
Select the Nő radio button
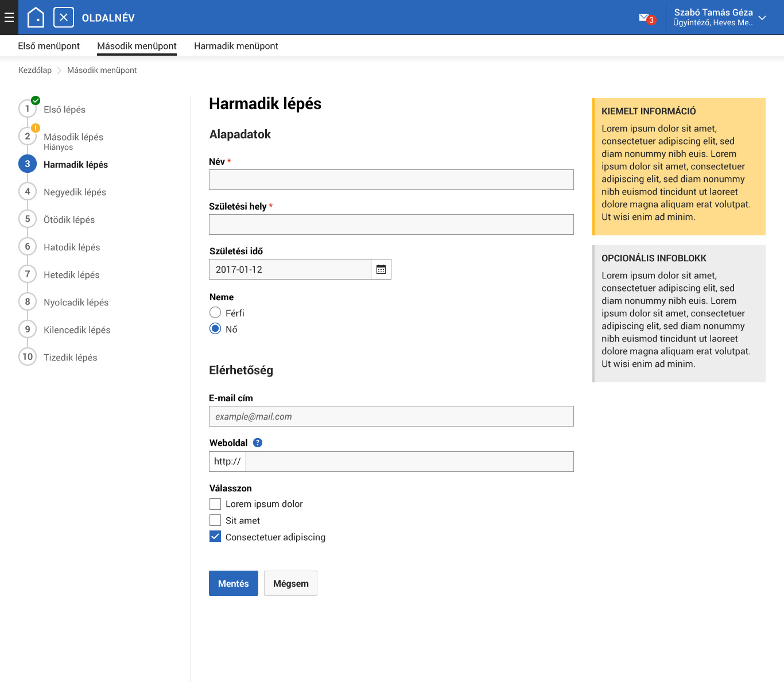pos(215,328)
